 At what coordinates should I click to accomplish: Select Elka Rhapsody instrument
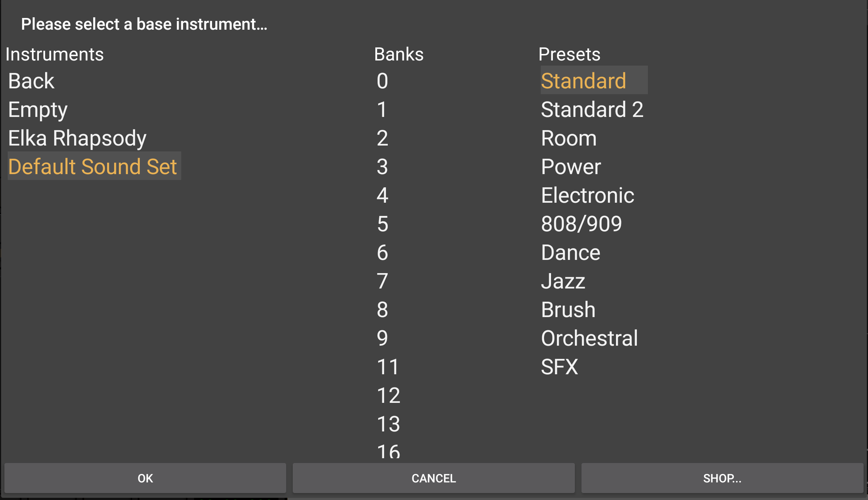pyautogui.click(x=77, y=138)
